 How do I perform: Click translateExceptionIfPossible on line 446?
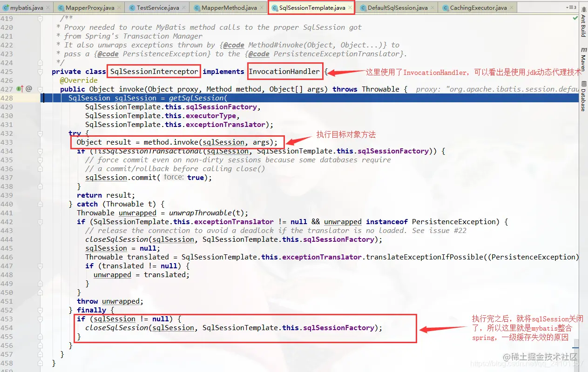426,257
